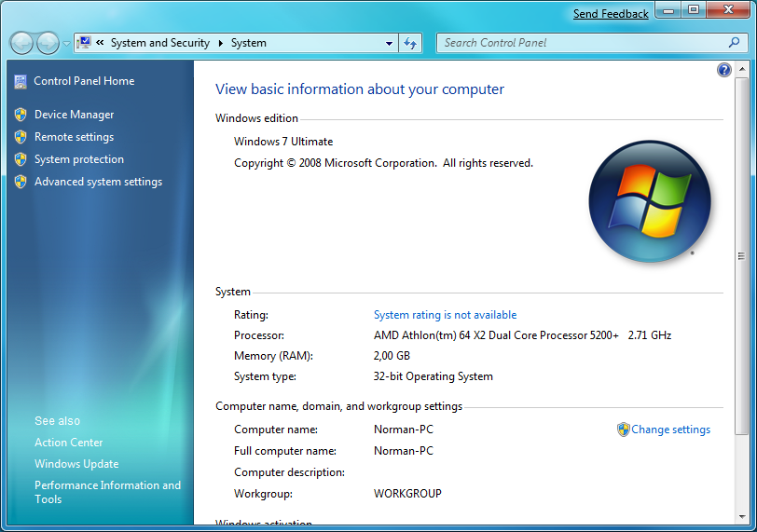Click System and Security in the breadcrumb

[x=159, y=43]
